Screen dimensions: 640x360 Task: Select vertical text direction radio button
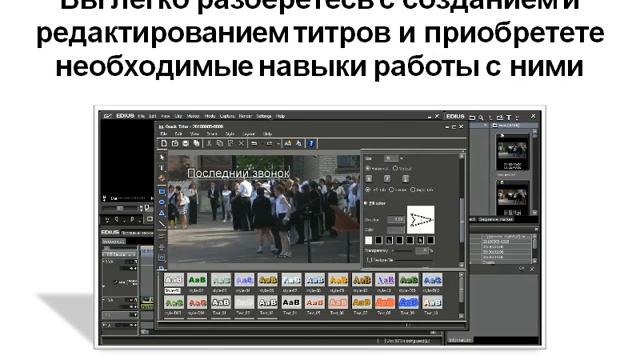[x=395, y=168]
